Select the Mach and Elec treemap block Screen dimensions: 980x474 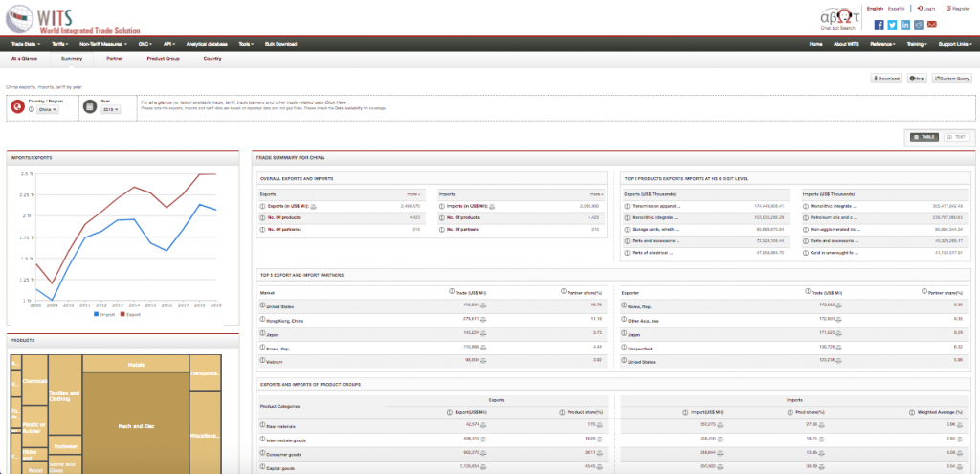coord(136,423)
